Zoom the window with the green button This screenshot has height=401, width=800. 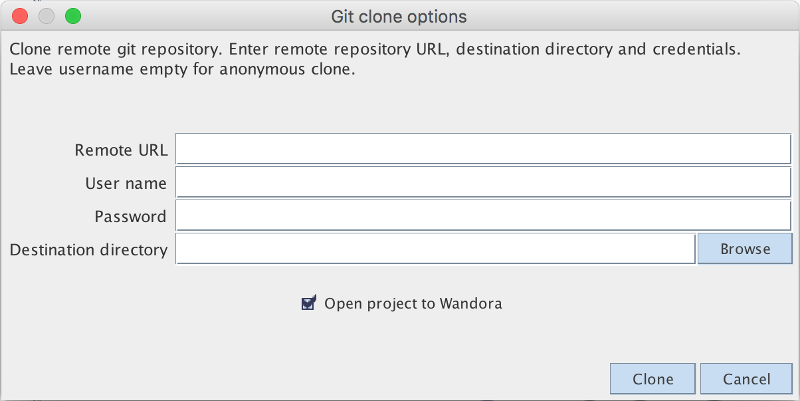tap(72, 17)
